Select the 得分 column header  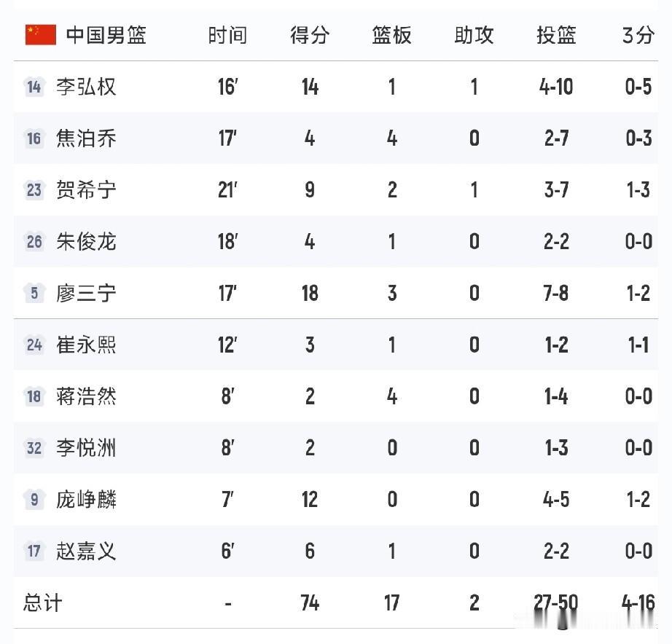(x=310, y=35)
